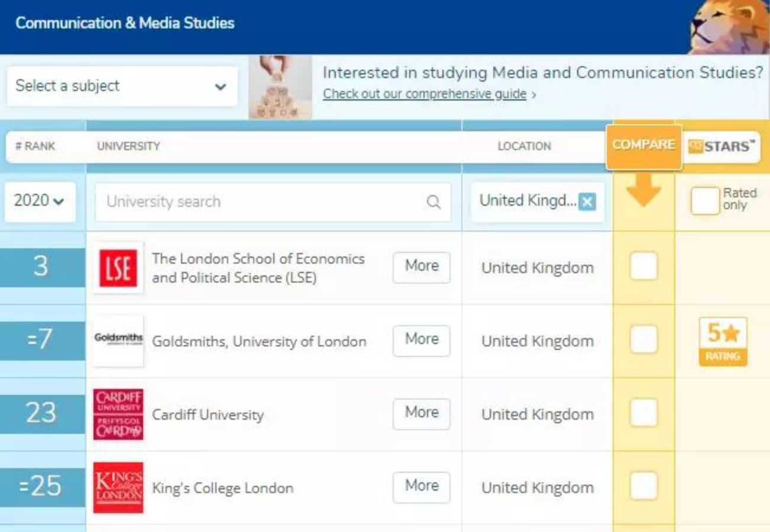Click the Cardiff University logo

click(118, 414)
